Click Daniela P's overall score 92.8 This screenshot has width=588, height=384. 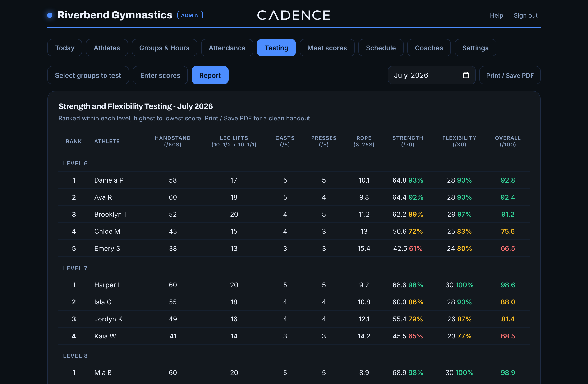tap(508, 180)
